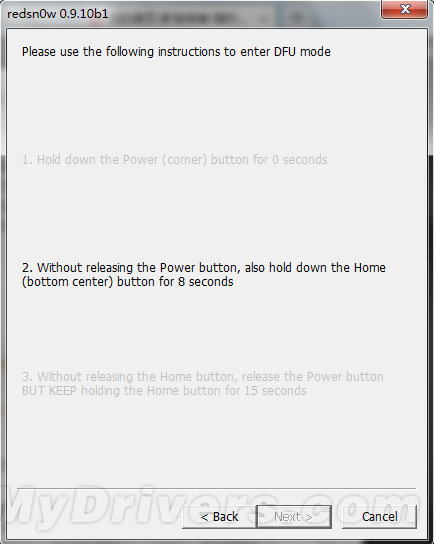Select step 2 'Without releasing the Power button' line
This screenshot has width=434, height=544.
[x=204, y=268]
